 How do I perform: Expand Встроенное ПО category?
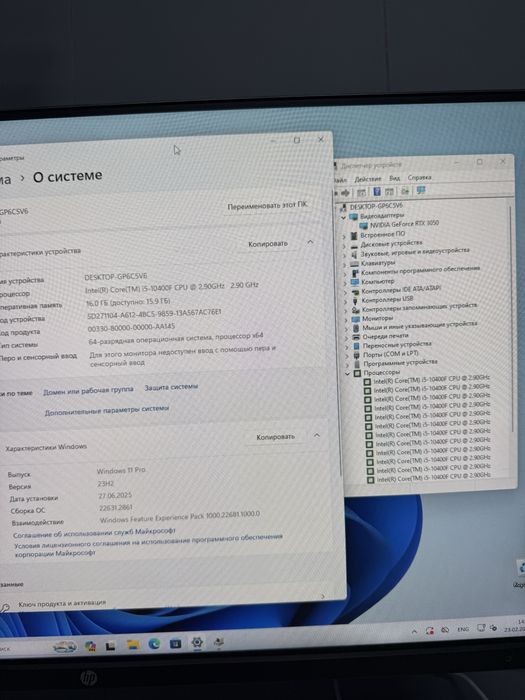point(344,236)
